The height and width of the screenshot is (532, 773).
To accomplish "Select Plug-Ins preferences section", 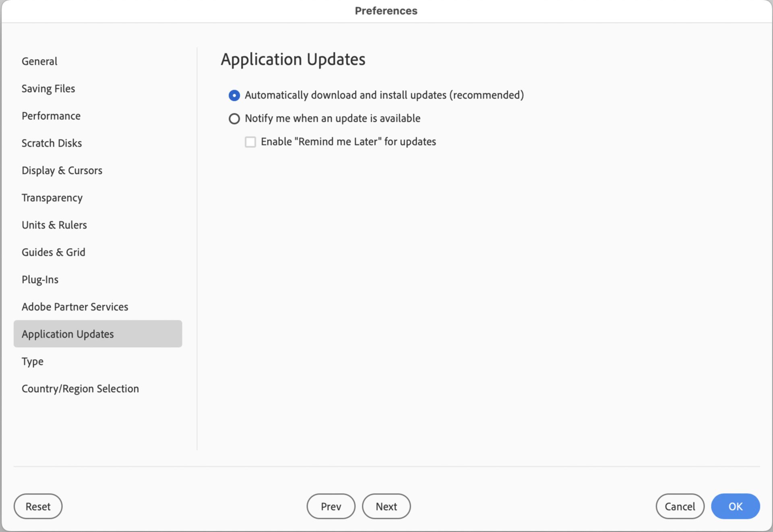I will tap(39, 279).
